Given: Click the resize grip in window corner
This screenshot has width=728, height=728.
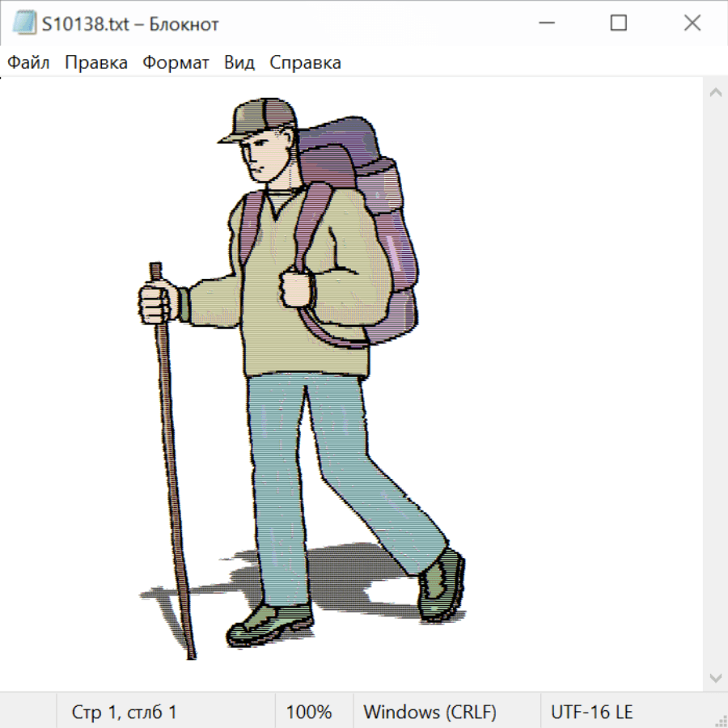Looking at the screenshot, I should [x=721, y=721].
